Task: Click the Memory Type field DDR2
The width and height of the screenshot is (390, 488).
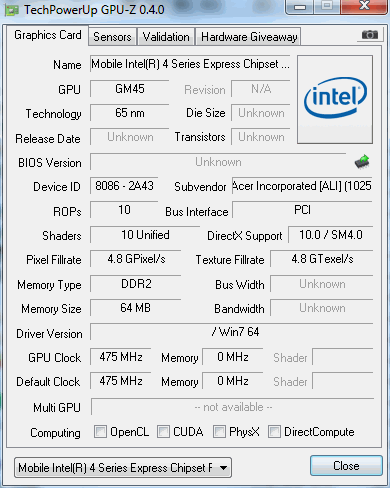Action: [x=136, y=284]
